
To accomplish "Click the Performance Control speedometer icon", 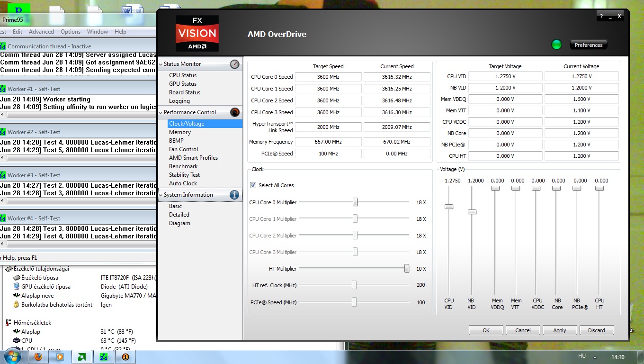I will click(234, 112).
